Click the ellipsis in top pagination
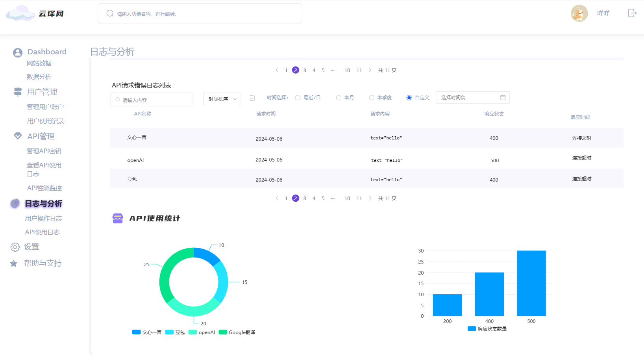This screenshot has height=360, width=644. (x=333, y=71)
